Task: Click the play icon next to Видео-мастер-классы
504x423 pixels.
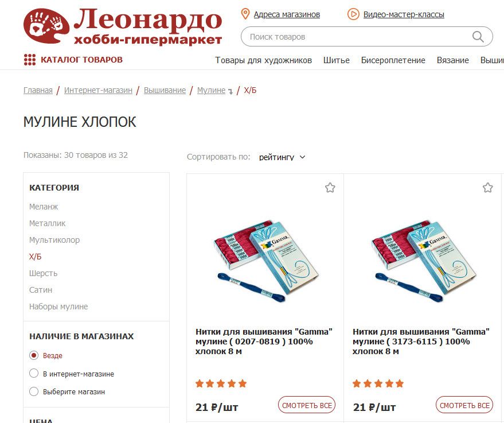Action: coord(353,14)
